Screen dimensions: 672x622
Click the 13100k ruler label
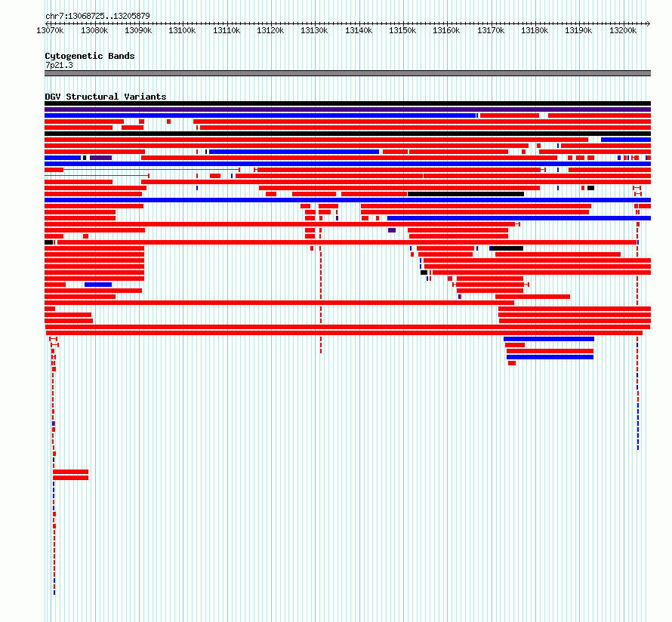tap(182, 30)
